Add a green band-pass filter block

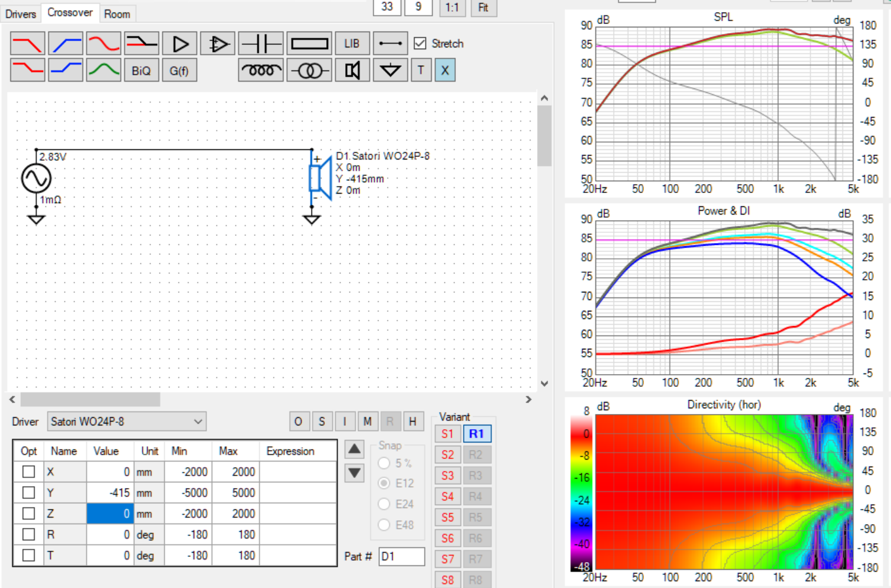(103, 70)
